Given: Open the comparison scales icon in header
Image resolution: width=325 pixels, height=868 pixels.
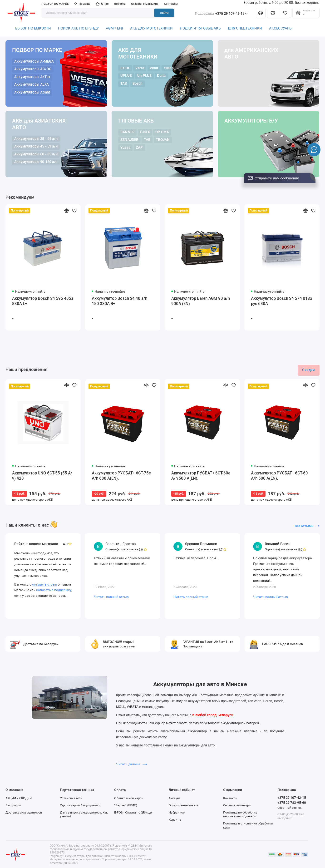Looking at the screenshot, I should click(273, 13).
